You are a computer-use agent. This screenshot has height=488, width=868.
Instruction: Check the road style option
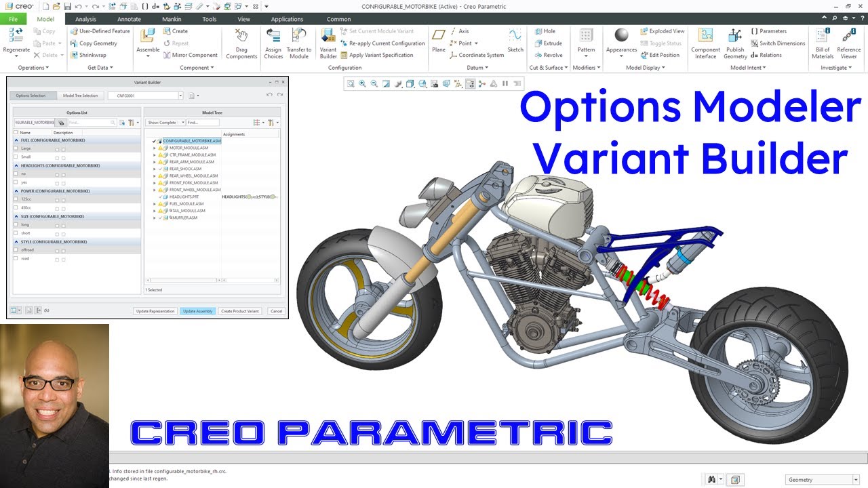[x=16, y=258]
